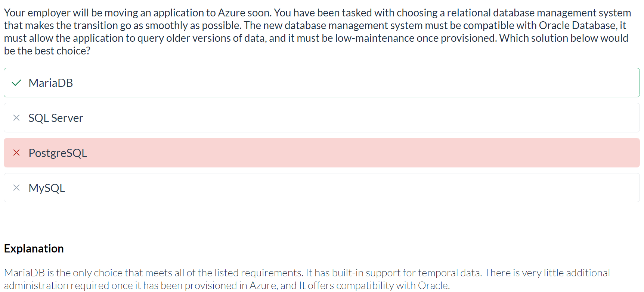Click the green checkmark beside MariaDB

pos(16,83)
